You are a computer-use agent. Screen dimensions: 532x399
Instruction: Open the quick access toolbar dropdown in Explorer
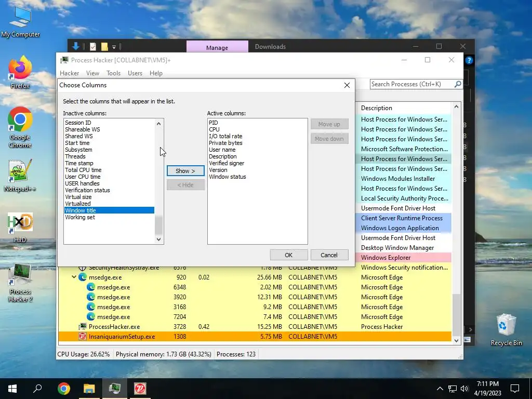[x=114, y=47]
